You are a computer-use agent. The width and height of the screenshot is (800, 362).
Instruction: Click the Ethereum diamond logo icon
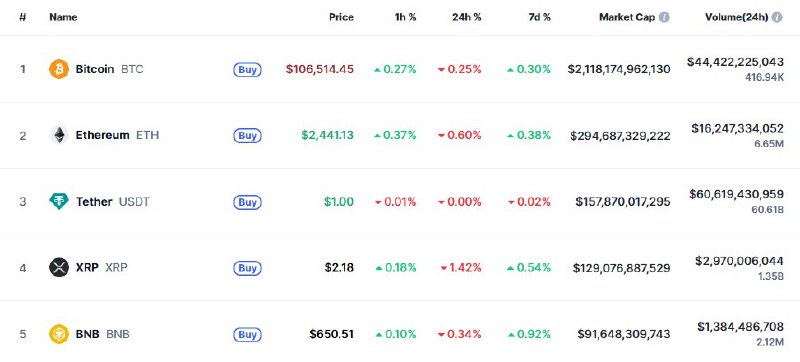[59, 135]
